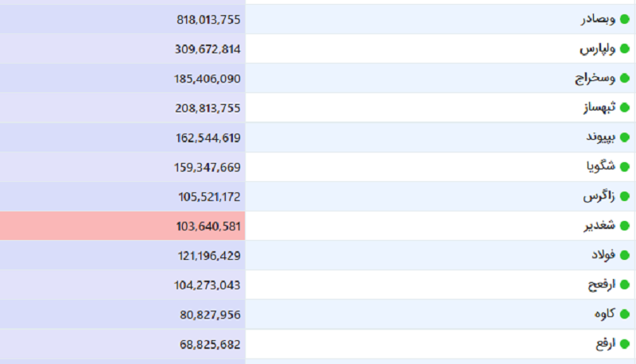The image size is (636, 364).
Task: Click the red-highlighted value 103,640,581
Action: click(x=208, y=227)
